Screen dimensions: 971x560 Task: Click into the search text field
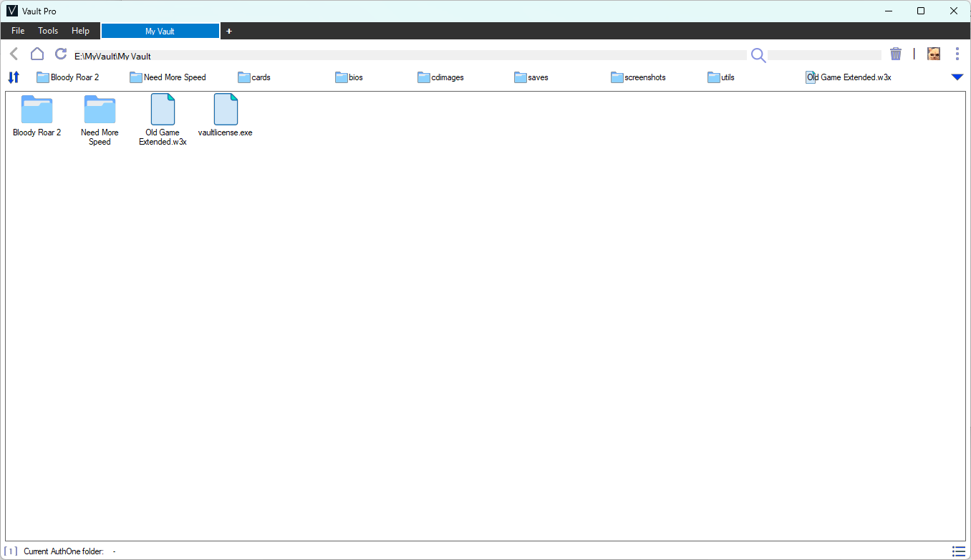[824, 55]
